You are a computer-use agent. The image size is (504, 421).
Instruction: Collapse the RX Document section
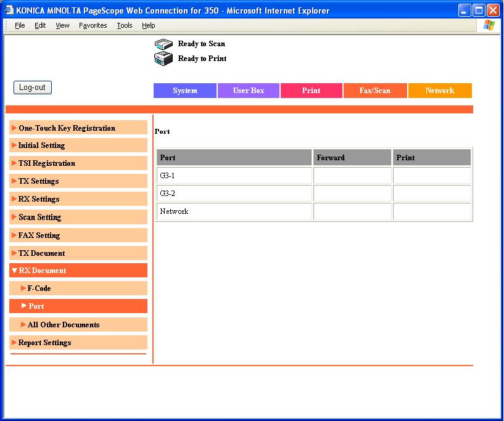(42, 271)
